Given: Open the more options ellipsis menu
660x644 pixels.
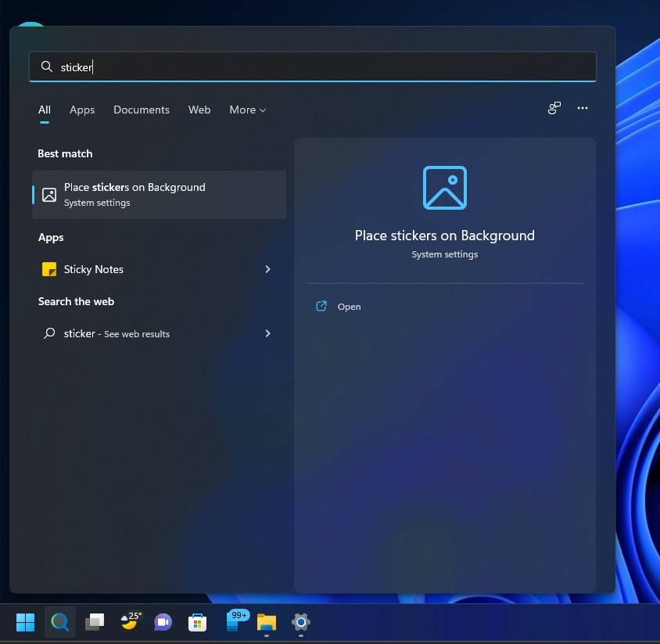Looking at the screenshot, I should (582, 109).
